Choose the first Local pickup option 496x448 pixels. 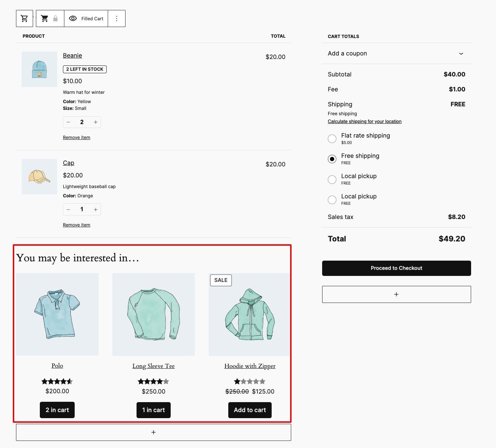coord(332,180)
